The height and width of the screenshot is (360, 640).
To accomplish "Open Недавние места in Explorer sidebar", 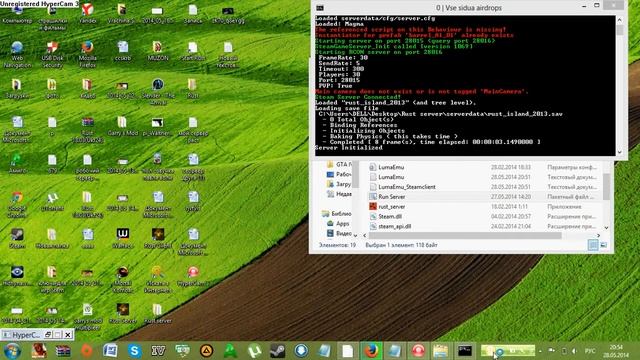I will [340, 194].
